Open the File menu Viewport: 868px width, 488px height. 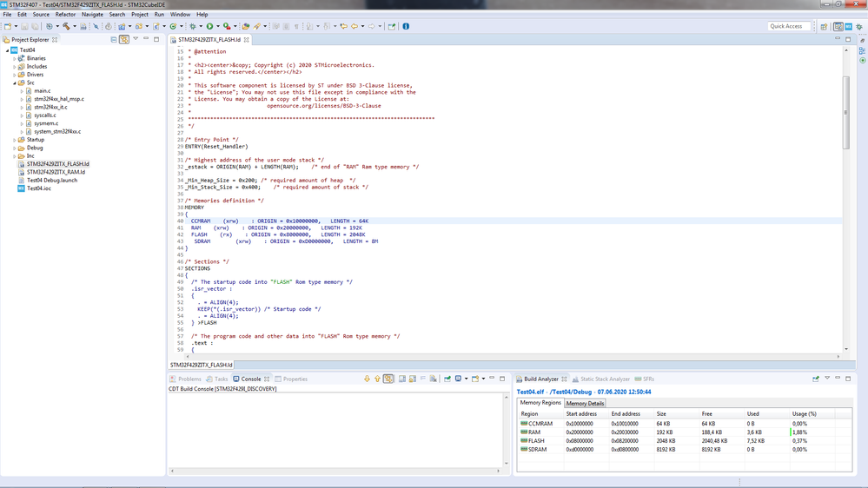(x=7, y=15)
